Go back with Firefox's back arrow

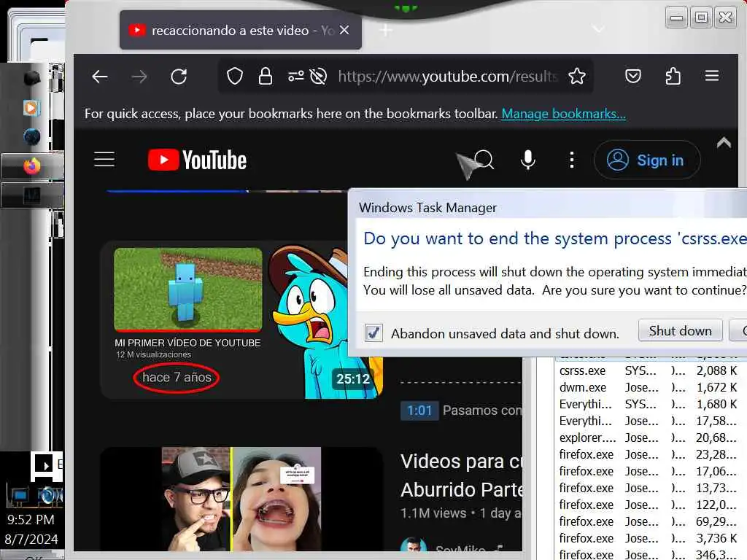point(99,76)
